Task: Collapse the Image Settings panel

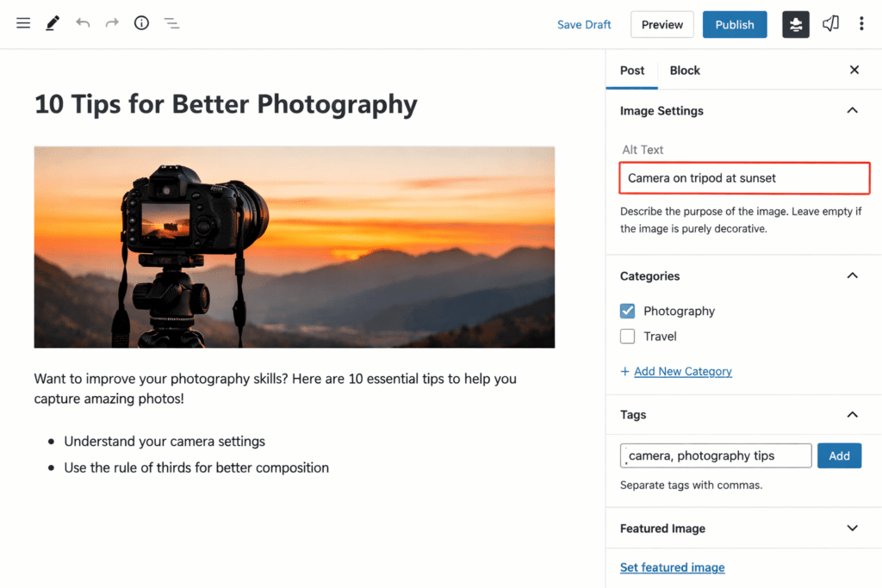Action: pyautogui.click(x=852, y=111)
